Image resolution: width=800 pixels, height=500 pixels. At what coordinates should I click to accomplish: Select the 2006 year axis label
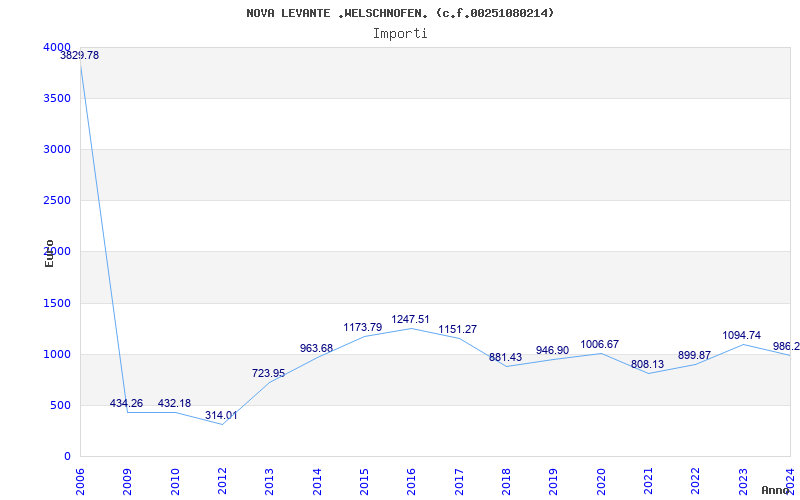pos(81,479)
